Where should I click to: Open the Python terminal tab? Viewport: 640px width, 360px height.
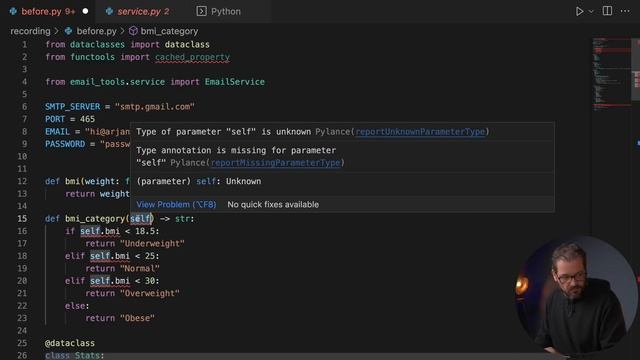[x=226, y=11]
